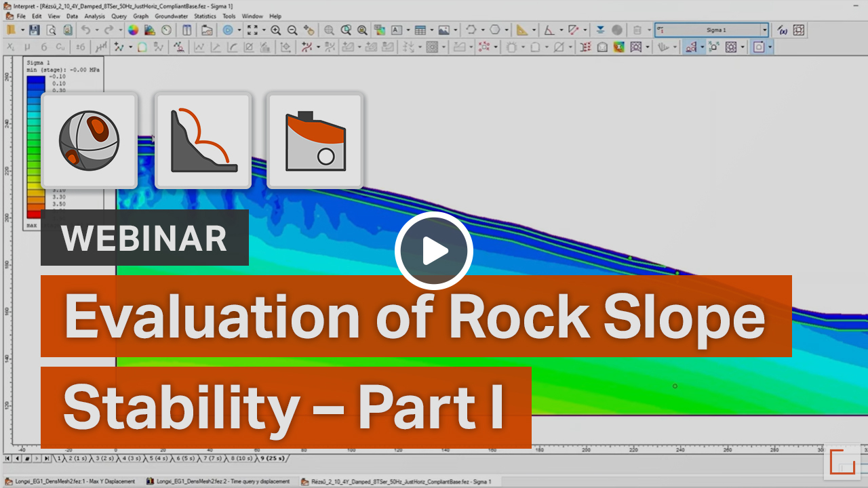Expand the zoom extents dropdown arrow
Image resolution: width=868 pixels, height=488 pixels.
263,30
